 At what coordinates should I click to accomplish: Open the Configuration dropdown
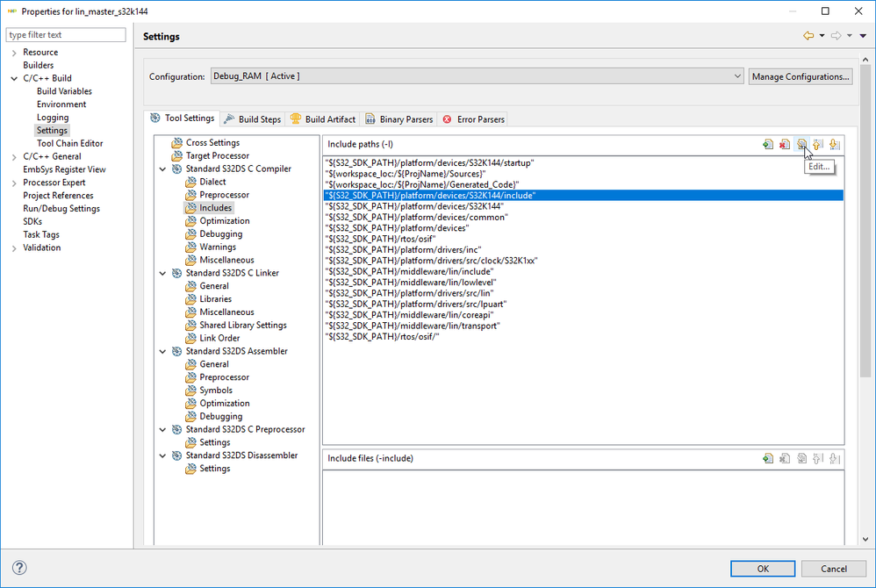click(477, 76)
